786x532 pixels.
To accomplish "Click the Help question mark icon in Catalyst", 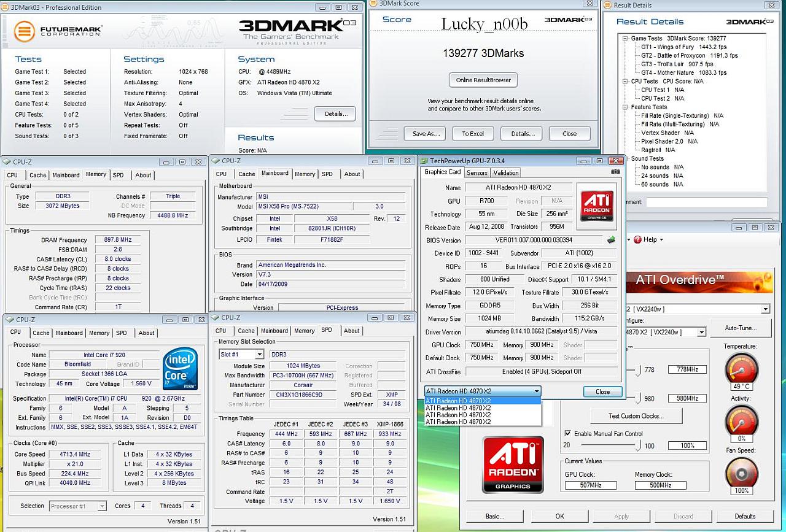I will [x=637, y=239].
